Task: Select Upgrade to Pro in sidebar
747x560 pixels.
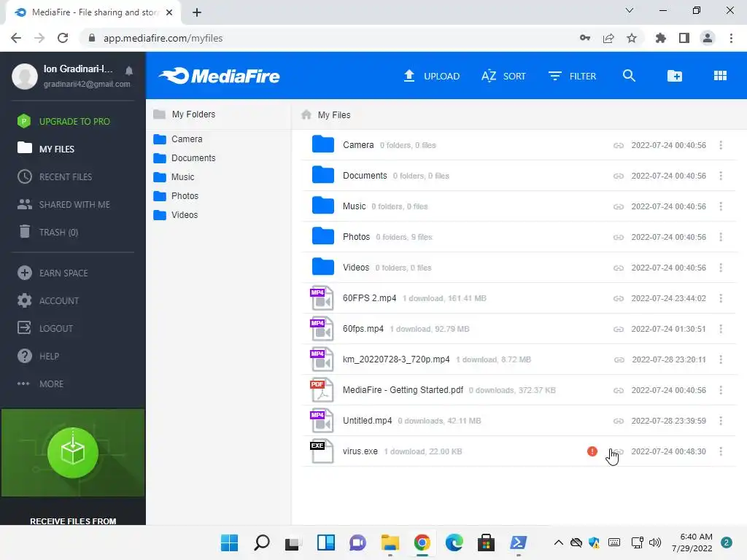Action: point(64,122)
